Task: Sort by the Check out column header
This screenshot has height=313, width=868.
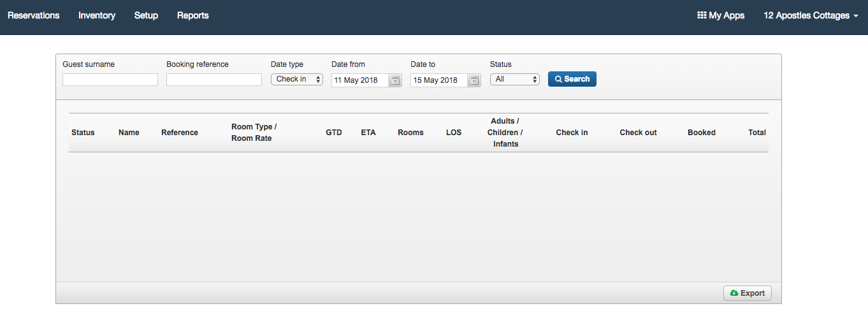Action: (x=638, y=133)
